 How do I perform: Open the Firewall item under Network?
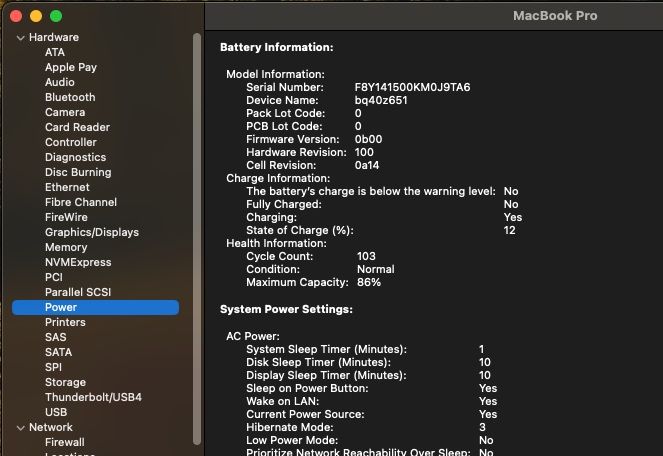click(65, 442)
